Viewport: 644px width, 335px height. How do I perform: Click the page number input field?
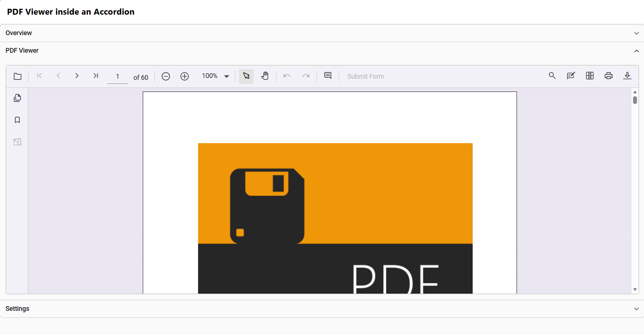pyautogui.click(x=118, y=77)
